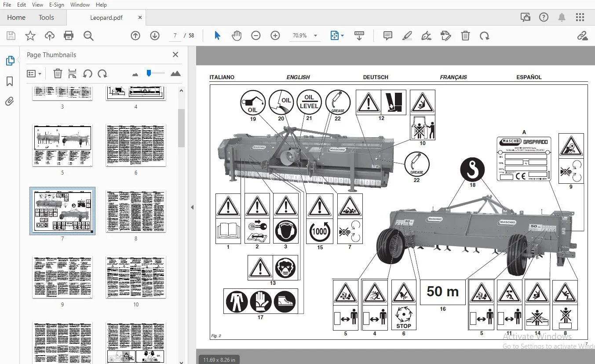The height and width of the screenshot is (364, 595).
Task: Open the Sign document pen tool
Action: click(426, 36)
